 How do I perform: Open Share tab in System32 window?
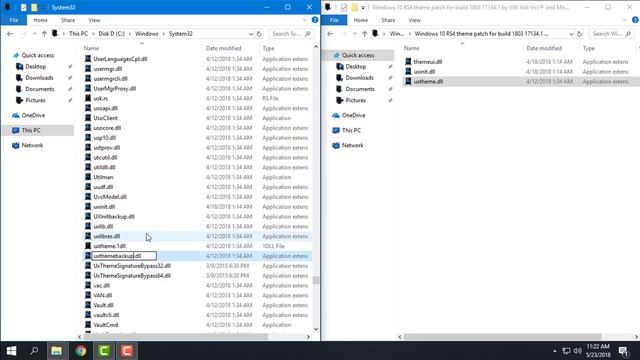click(x=68, y=20)
